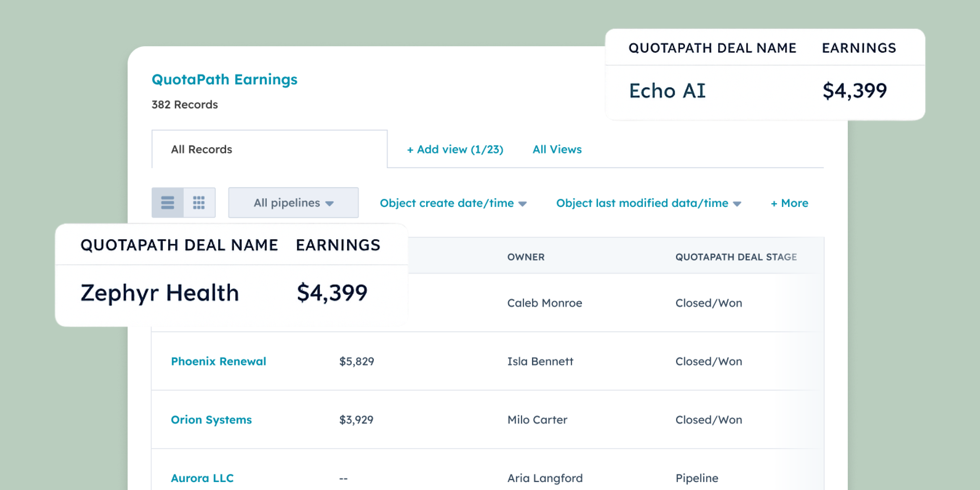Open the Orion Systems deal

[211, 420]
